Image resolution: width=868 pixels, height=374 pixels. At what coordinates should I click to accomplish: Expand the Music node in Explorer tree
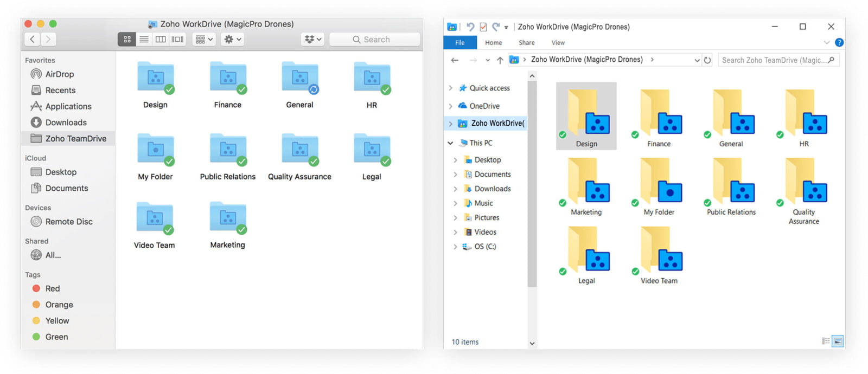455,203
